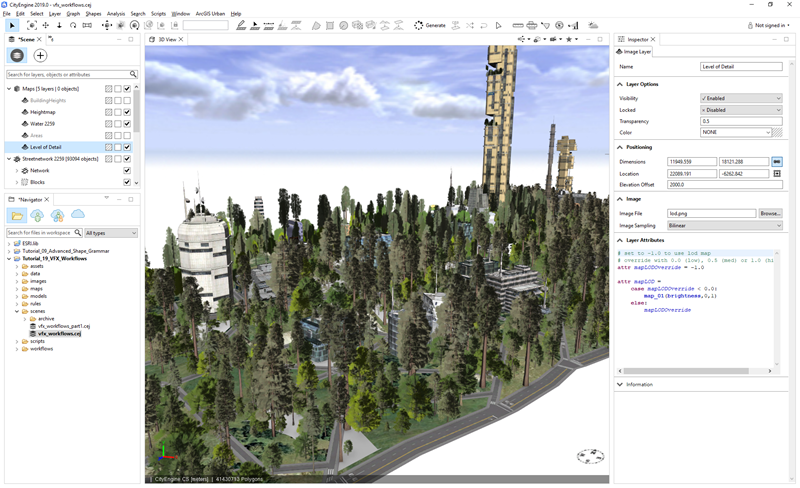Click the Frame Selection tool icon

[x=32, y=25]
